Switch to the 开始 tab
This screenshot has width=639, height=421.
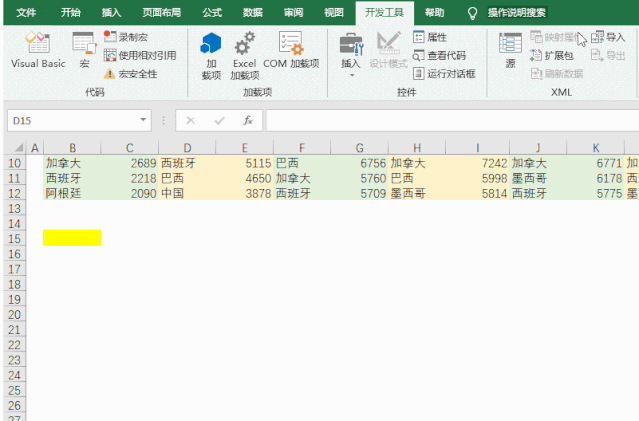[x=71, y=13]
